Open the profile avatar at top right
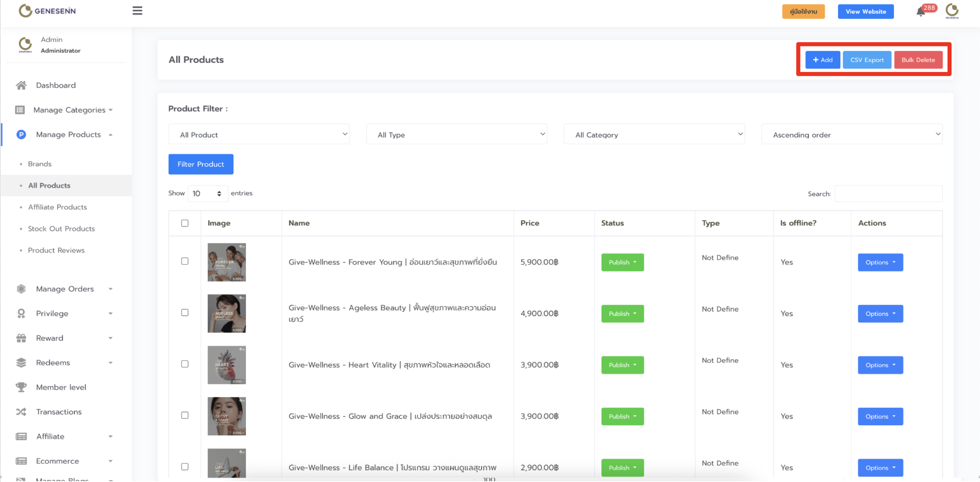Image resolution: width=980 pixels, height=482 pixels. click(x=952, y=11)
